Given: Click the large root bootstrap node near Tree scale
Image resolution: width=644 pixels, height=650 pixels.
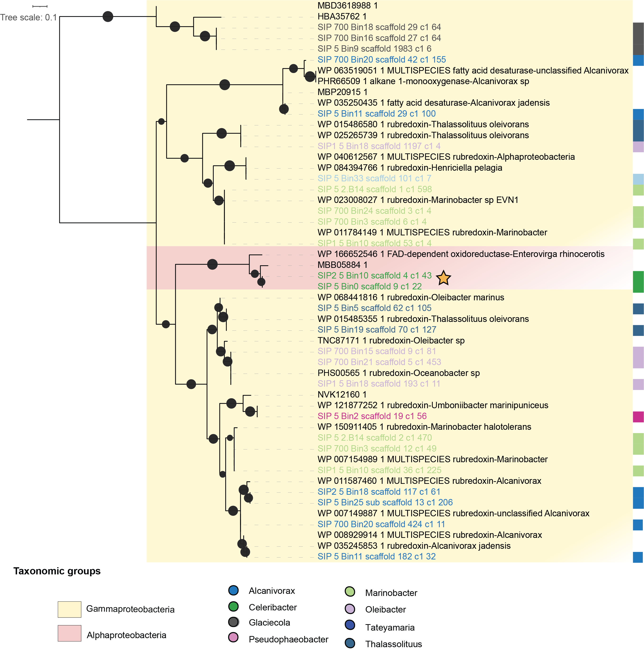Looking at the screenshot, I should (x=108, y=17).
